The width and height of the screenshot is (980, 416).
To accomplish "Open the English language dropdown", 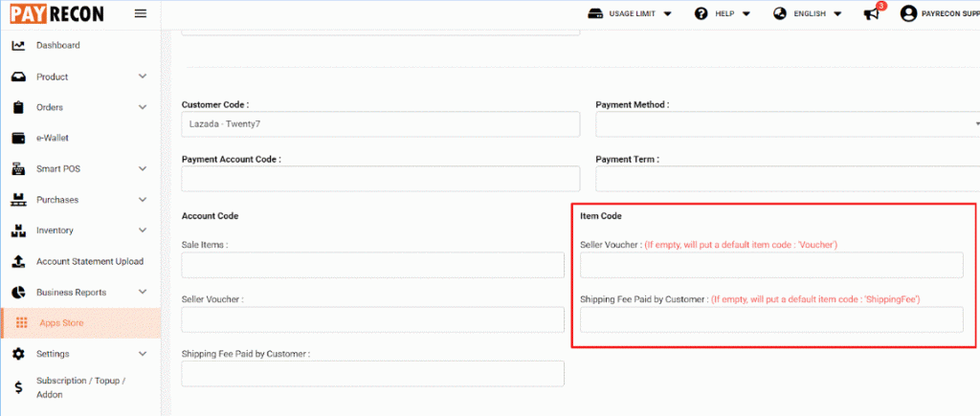I will click(807, 13).
